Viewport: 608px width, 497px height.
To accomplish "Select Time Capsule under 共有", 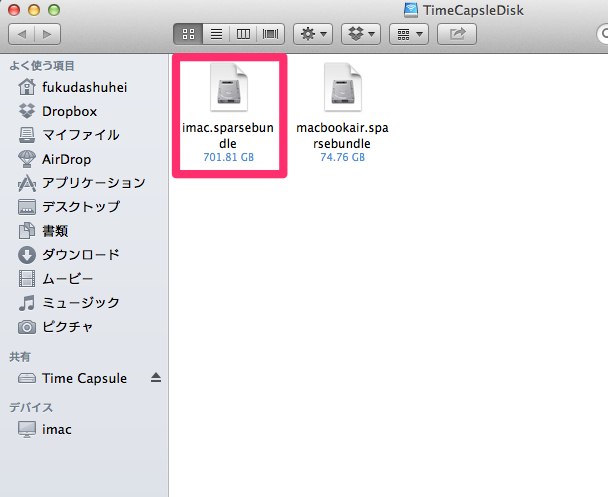I will click(85, 378).
